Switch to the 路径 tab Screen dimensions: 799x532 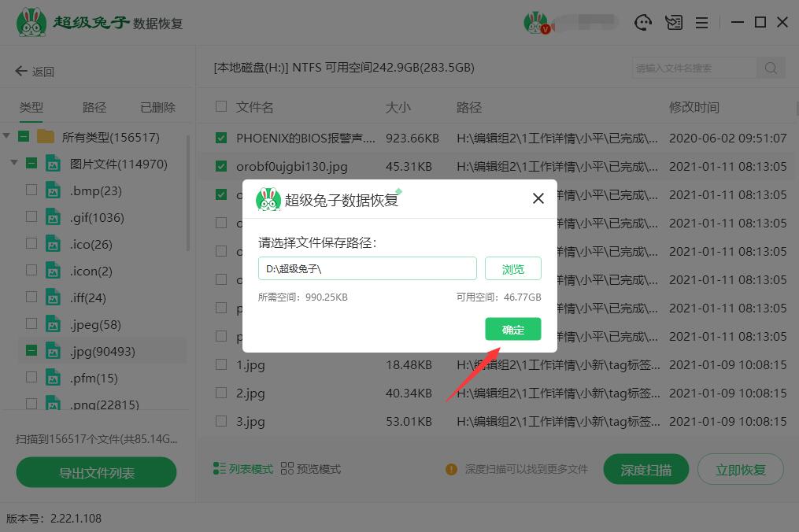click(x=94, y=107)
